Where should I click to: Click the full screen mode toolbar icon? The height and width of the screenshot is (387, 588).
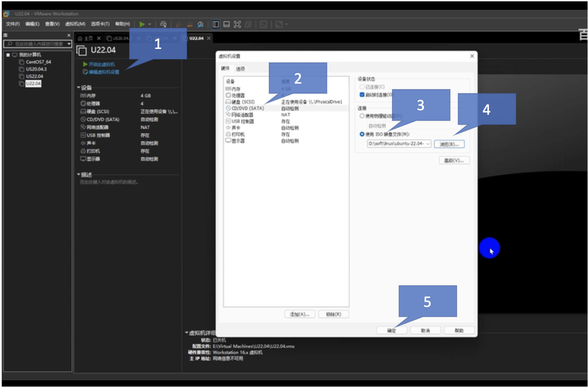[237, 24]
